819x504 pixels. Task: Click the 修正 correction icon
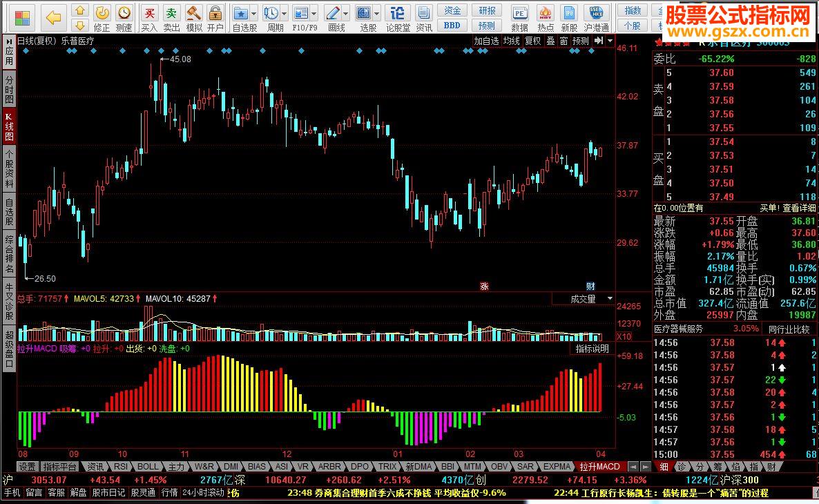(x=102, y=13)
